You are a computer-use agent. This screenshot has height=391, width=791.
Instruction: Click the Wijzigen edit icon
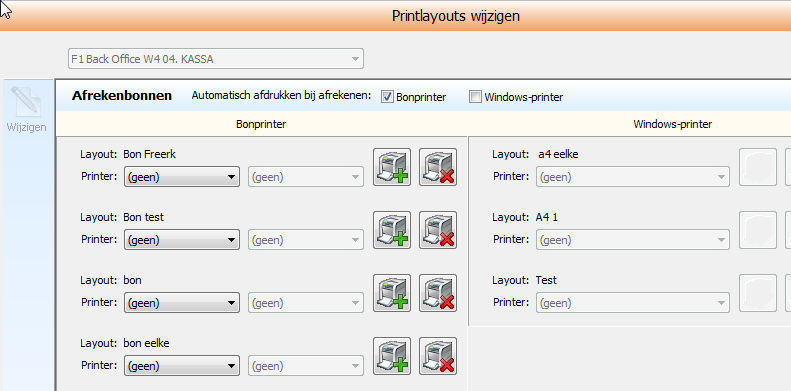pos(26,109)
